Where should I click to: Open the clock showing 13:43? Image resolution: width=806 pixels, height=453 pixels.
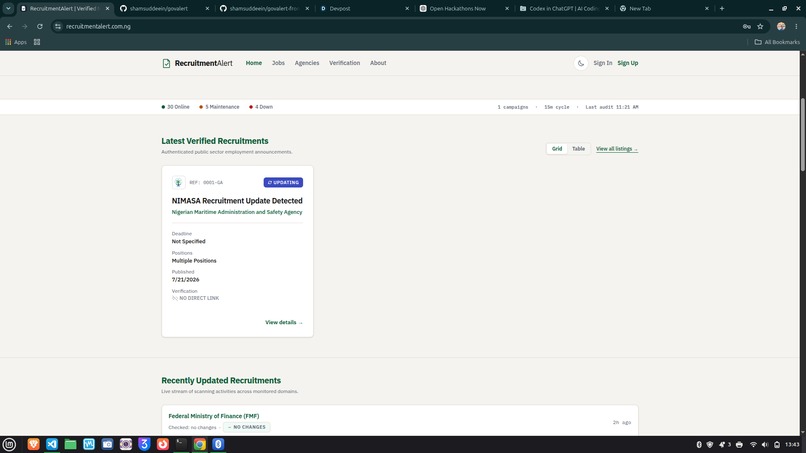(x=792, y=444)
